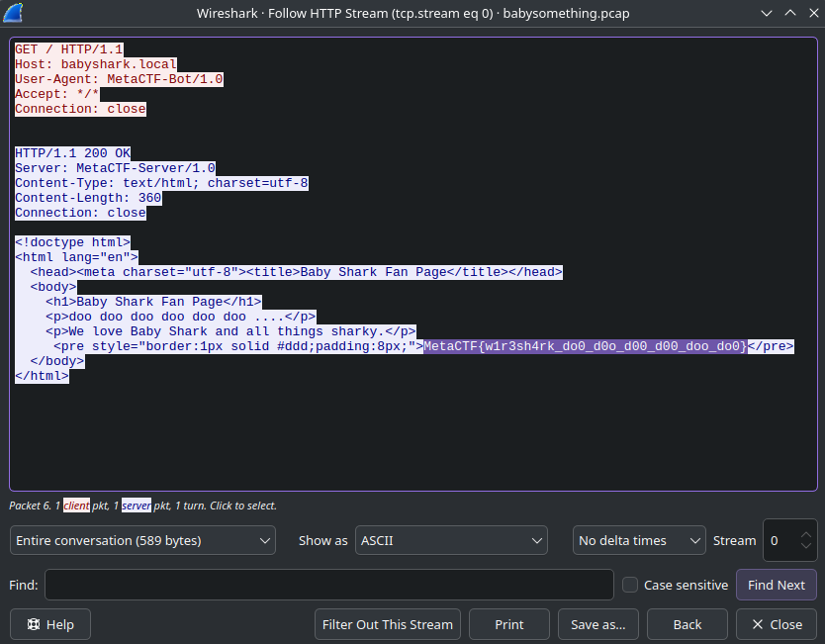
Task: Click the window minimize chevron icon
Action: [767, 13]
